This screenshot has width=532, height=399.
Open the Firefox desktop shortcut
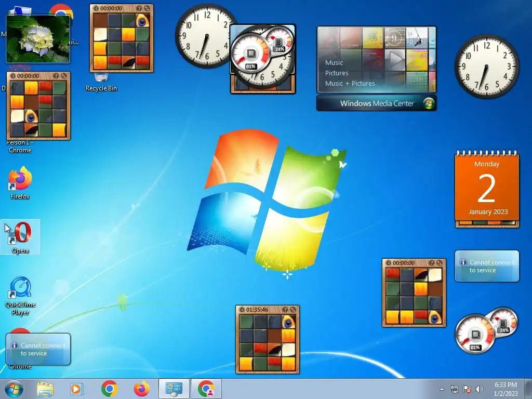[20, 182]
